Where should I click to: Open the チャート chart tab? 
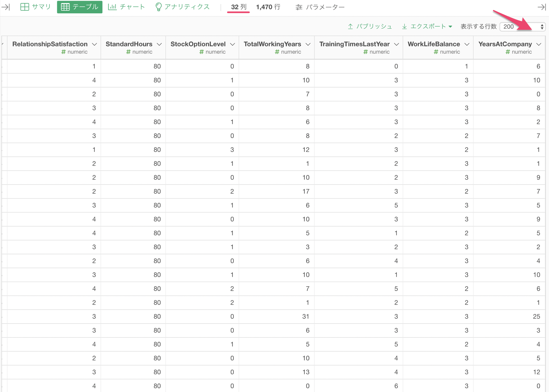click(x=126, y=7)
